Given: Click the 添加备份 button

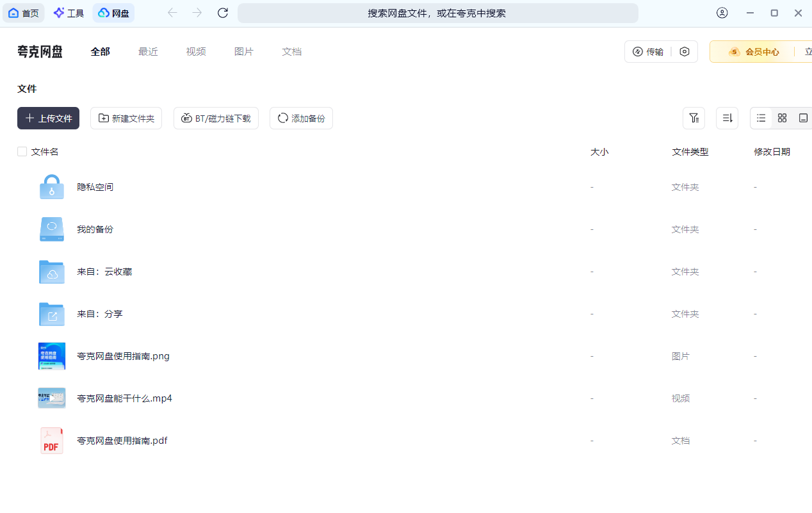Looking at the screenshot, I should tap(301, 118).
